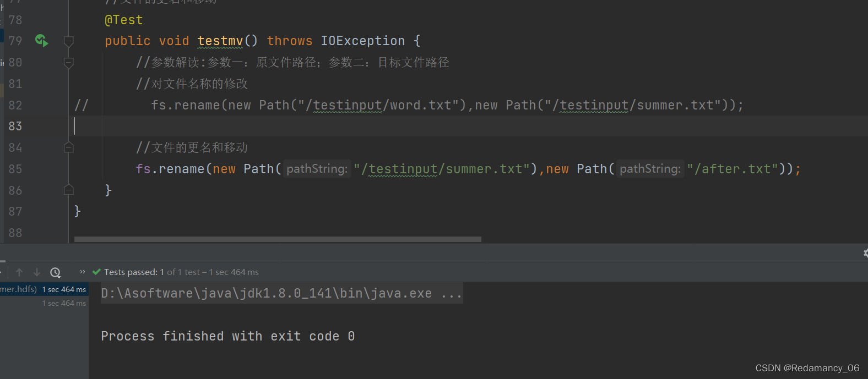Screen dimensions: 868x379
Task: Click the editor horizontal scrollbar
Action: [278, 239]
